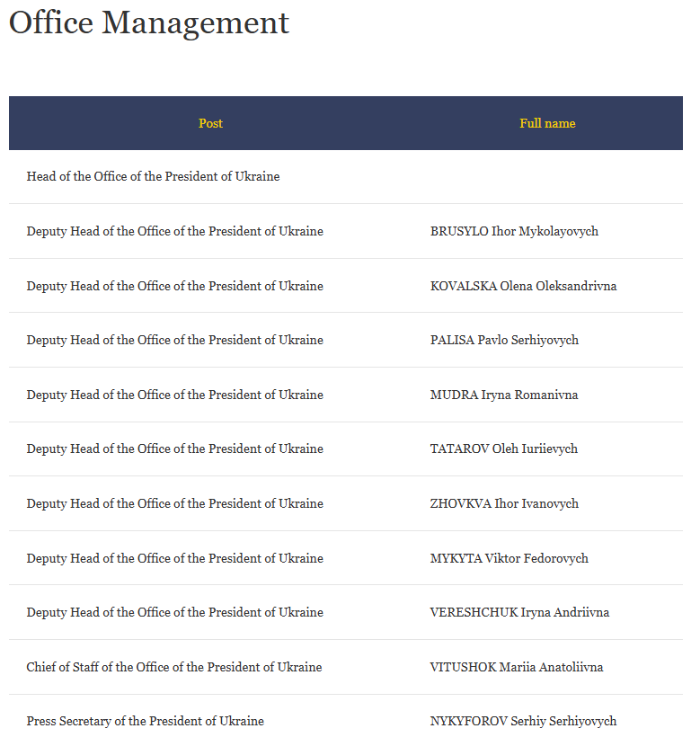Select ZHOVKVA Ihor Ivanovych's name
Image resolution: width=700 pixels, height=755 pixels.
(x=504, y=504)
